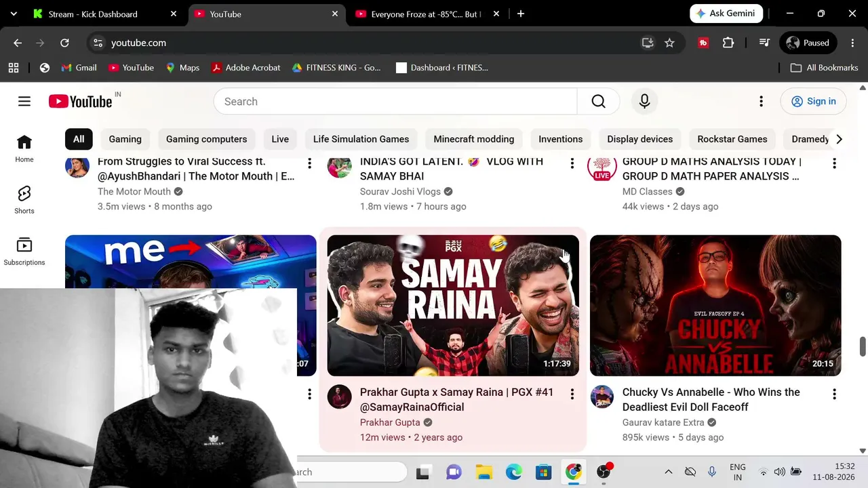Click the Sign in button

click(813, 102)
